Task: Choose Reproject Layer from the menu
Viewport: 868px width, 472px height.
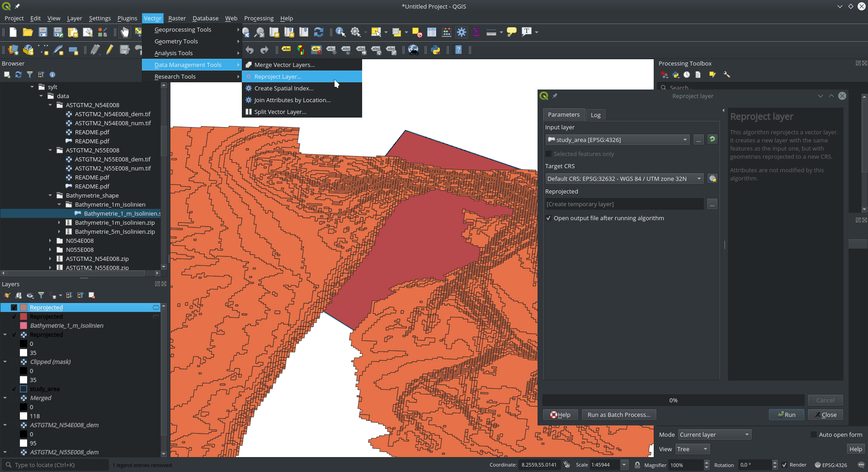Action: tap(278, 76)
